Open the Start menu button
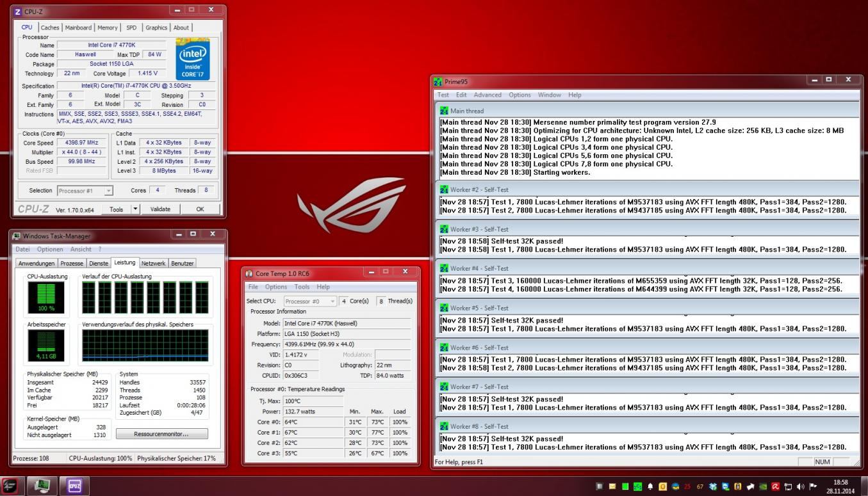Viewport: 868px width, 496px height. 11,486
